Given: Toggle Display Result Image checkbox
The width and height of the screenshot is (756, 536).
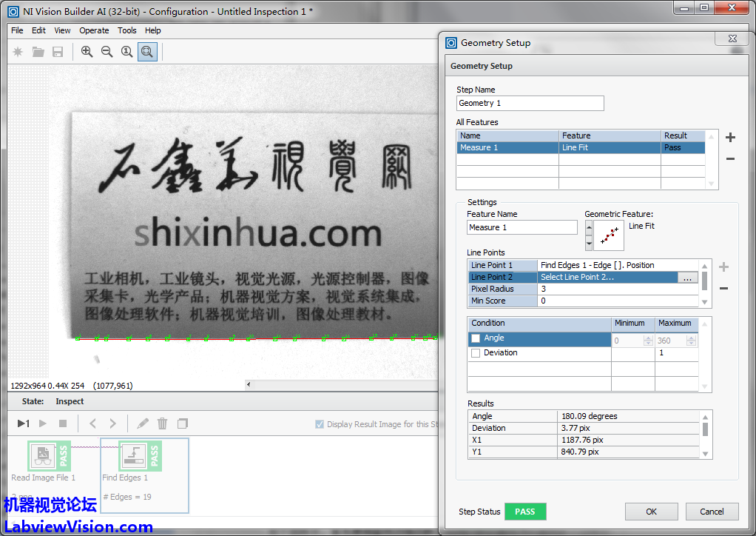Looking at the screenshot, I should click(x=320, y=424).
